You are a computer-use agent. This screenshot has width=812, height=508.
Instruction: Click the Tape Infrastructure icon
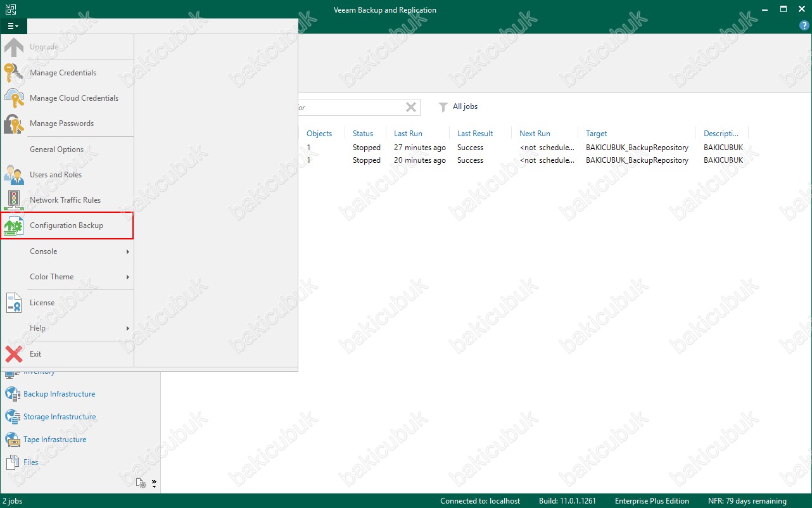[x=13, y=440]
